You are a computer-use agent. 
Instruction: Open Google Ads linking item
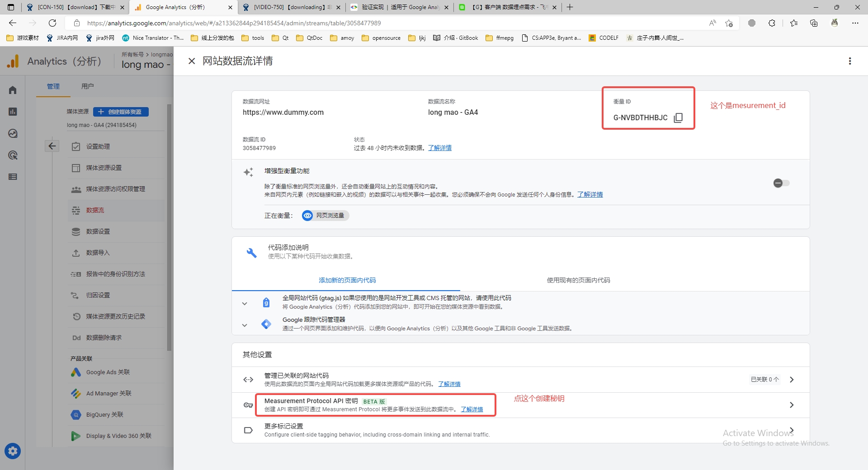click(116, 372)
